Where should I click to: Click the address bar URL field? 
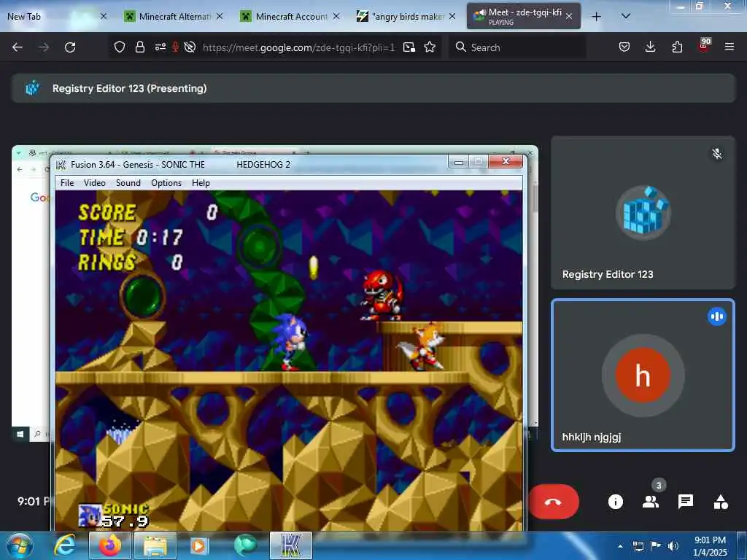tap(298, 47)
